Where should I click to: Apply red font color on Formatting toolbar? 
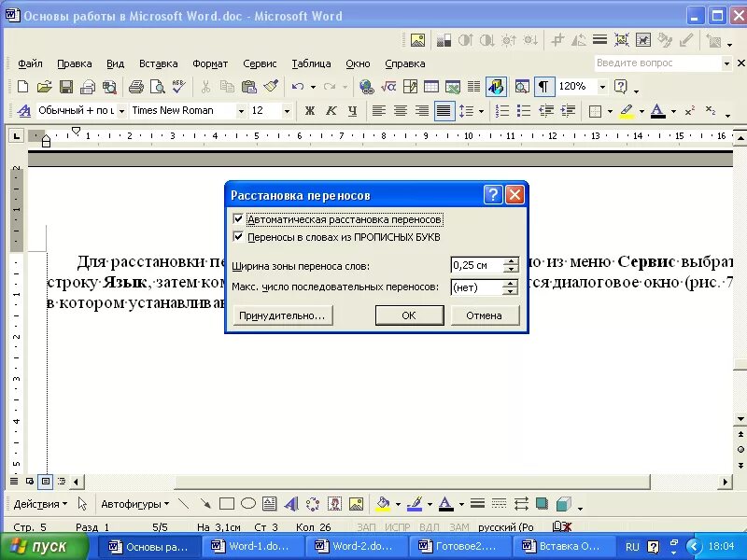tap(658, 111)
